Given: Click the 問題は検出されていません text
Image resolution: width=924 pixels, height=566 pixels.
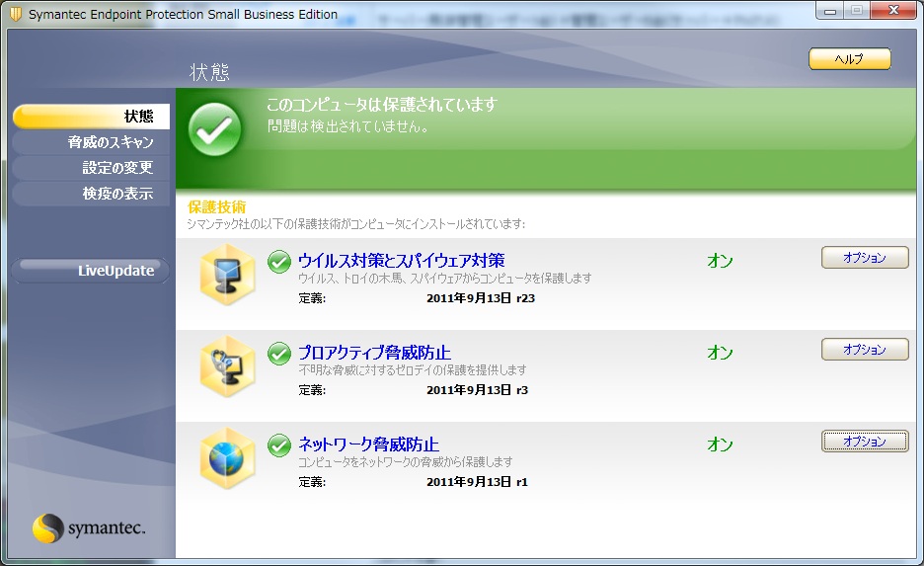Looking at the screenshot, I should click(347, 126).
